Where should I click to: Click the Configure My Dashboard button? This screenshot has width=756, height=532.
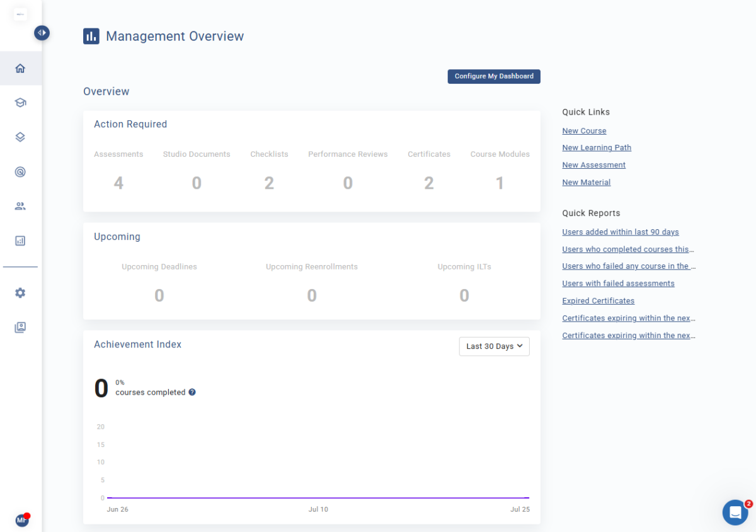(x=494, y=76)
